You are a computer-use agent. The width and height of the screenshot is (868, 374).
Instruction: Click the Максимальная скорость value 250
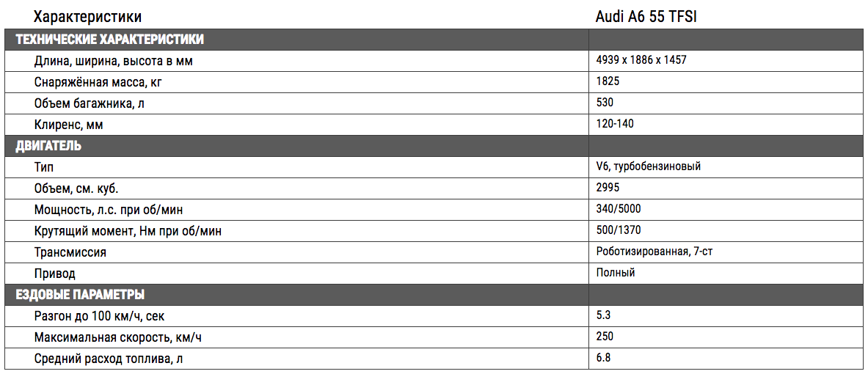[x=605, y=337]
